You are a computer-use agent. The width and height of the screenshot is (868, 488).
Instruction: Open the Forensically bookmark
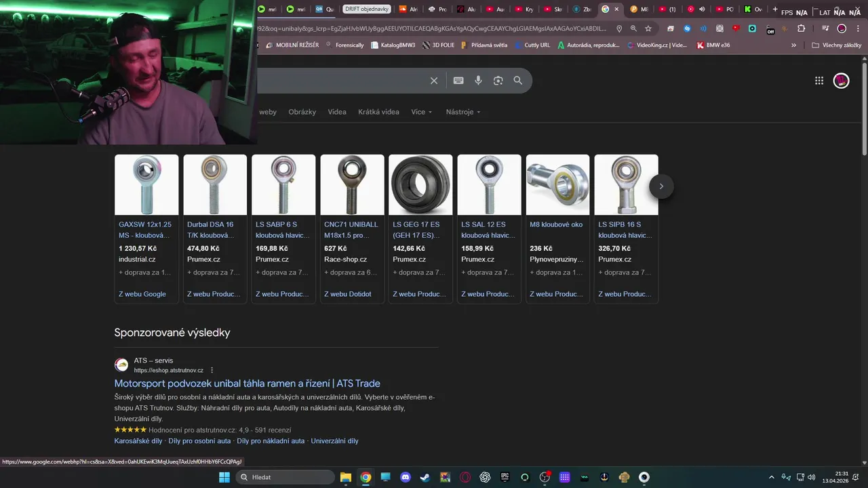coord(344,45)
